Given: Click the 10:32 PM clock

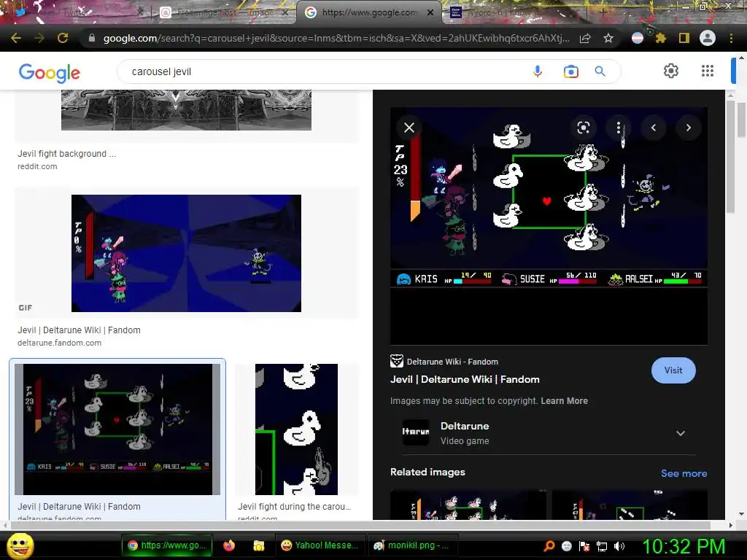Looking at the screenshot, I should [684, 546].
